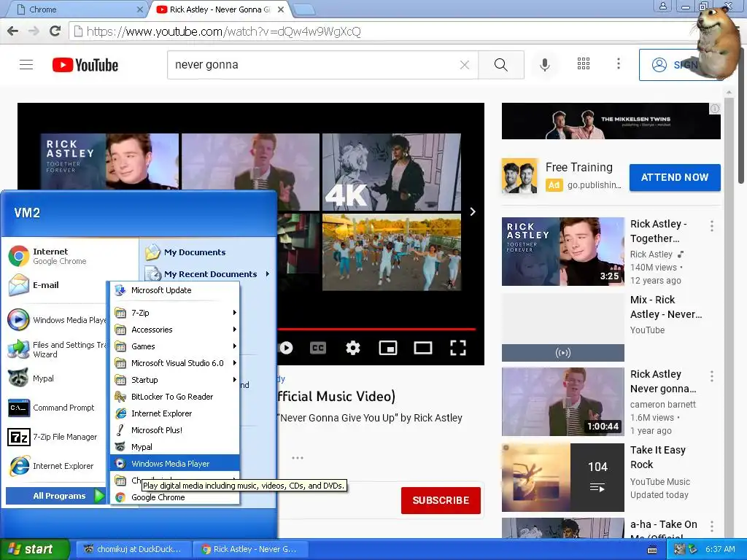Expand My Recent Documents submenu
This screenshot has height=560, width=747.
click(x=207, y=274)
